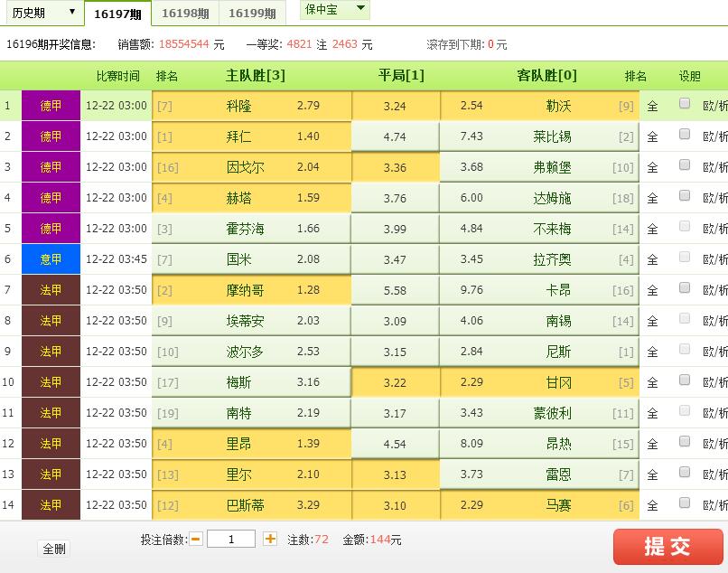Screen dimensions: 728x573
Task: Open the 历史期 period selector
Action: [x=41, y=13]
